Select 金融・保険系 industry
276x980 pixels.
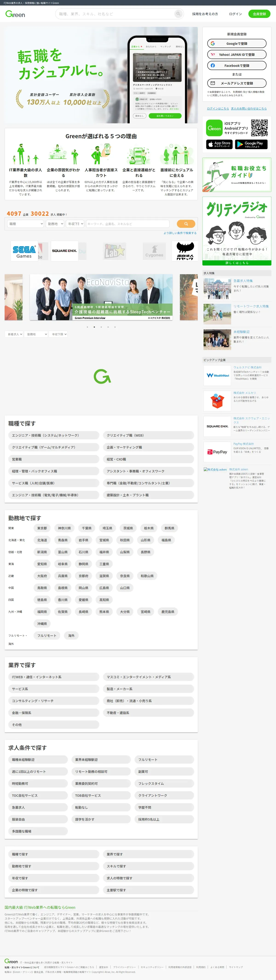(54, 713)
